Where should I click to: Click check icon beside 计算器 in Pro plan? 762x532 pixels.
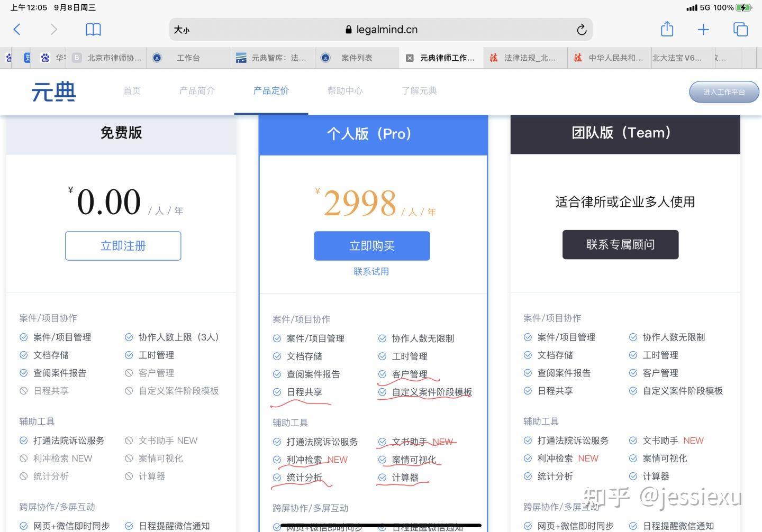coord(382,478)
